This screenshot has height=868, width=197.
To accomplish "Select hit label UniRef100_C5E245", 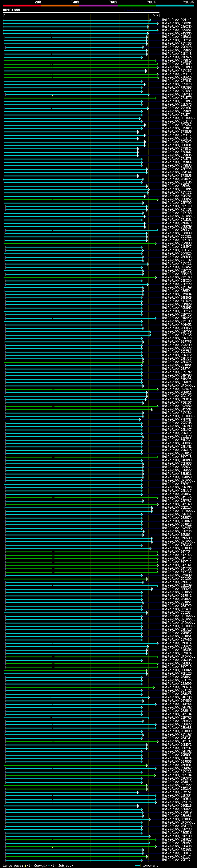I will click(177, 274).
